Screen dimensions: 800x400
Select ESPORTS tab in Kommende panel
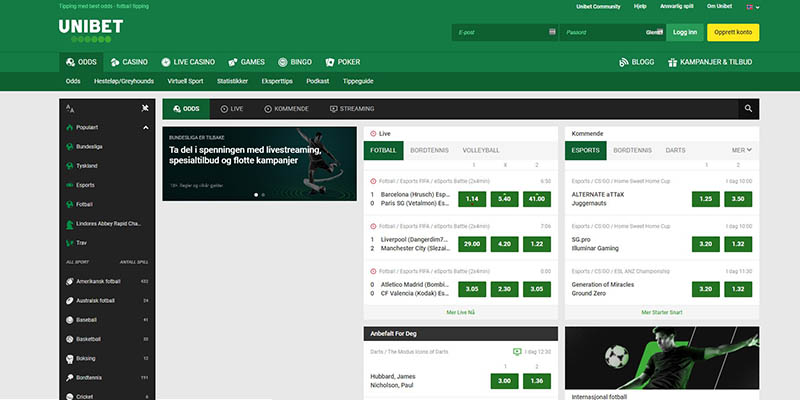tap(586, 151)
